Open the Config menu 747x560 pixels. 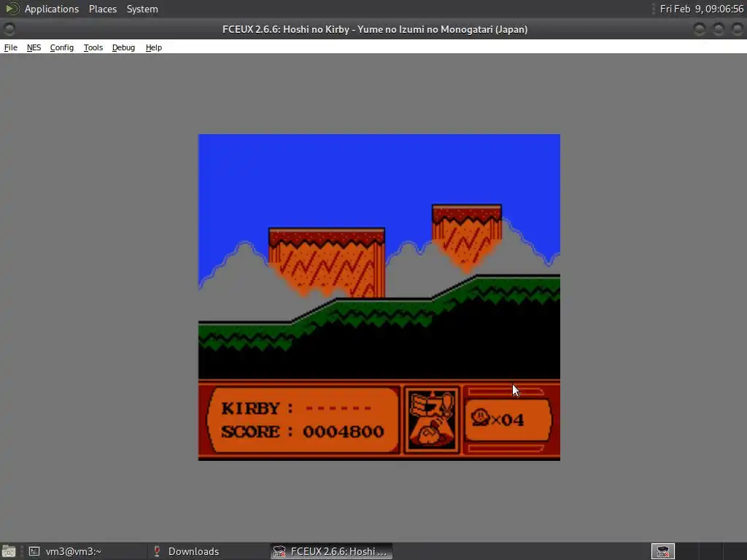coord(62,47)
